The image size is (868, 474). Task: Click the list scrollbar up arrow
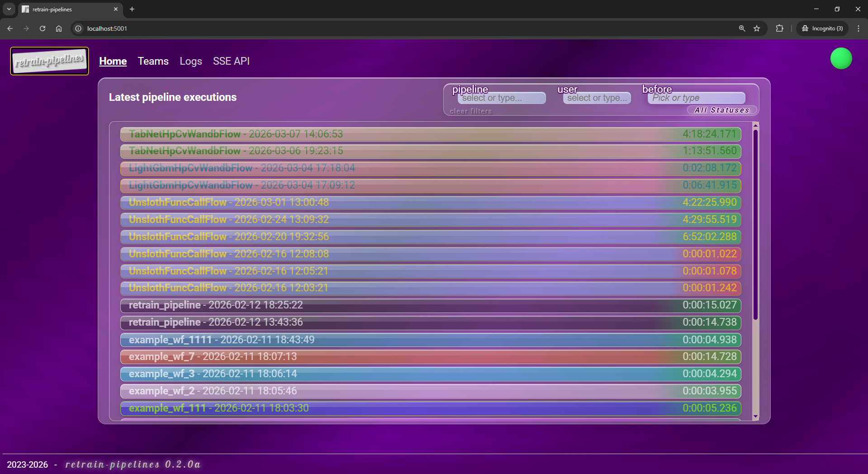coord(755,125)
